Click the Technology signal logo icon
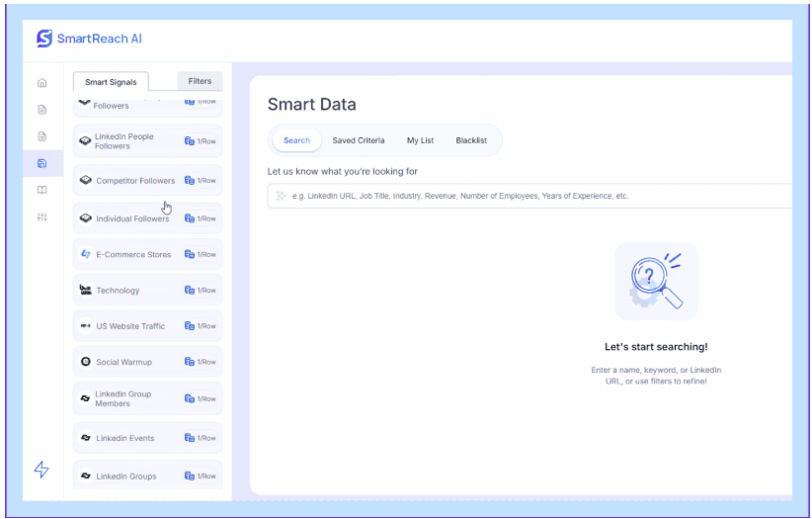The width and height of the screenshot is (812, 519). [x=85, y=290]
